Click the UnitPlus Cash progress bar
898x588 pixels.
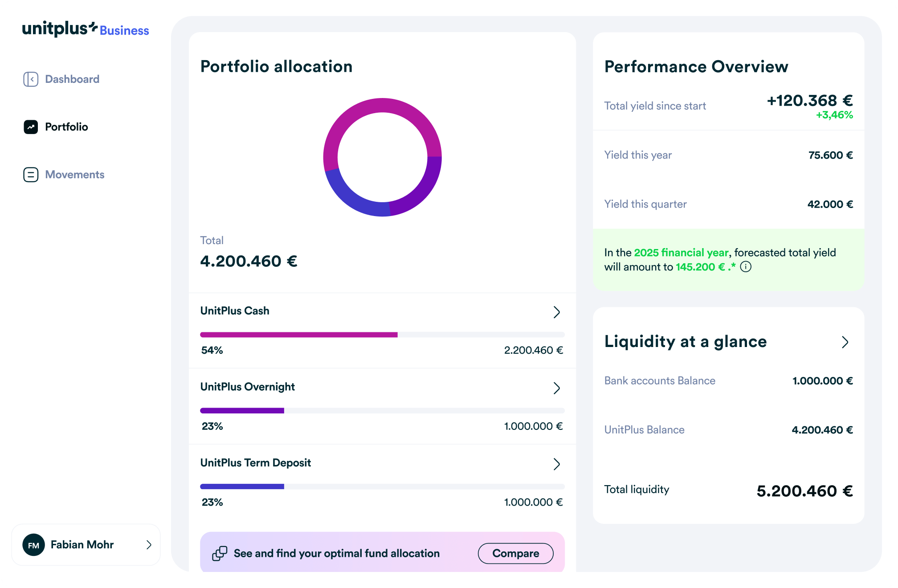(x=382, y=335)
